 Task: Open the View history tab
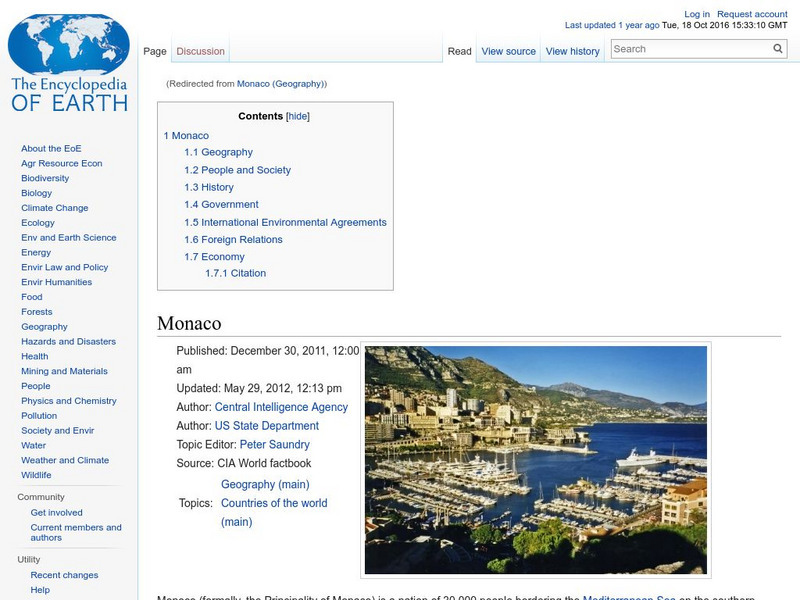tap(572, 51)
